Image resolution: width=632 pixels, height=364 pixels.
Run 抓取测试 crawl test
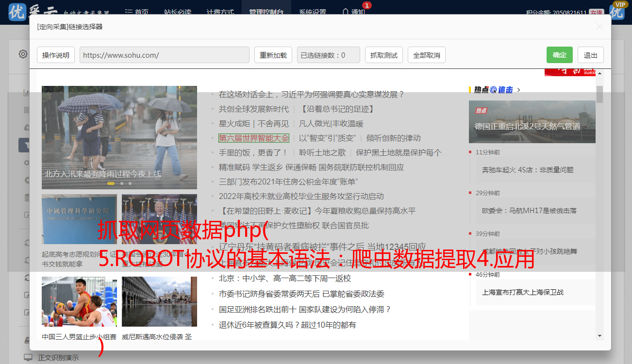(383, 55)
